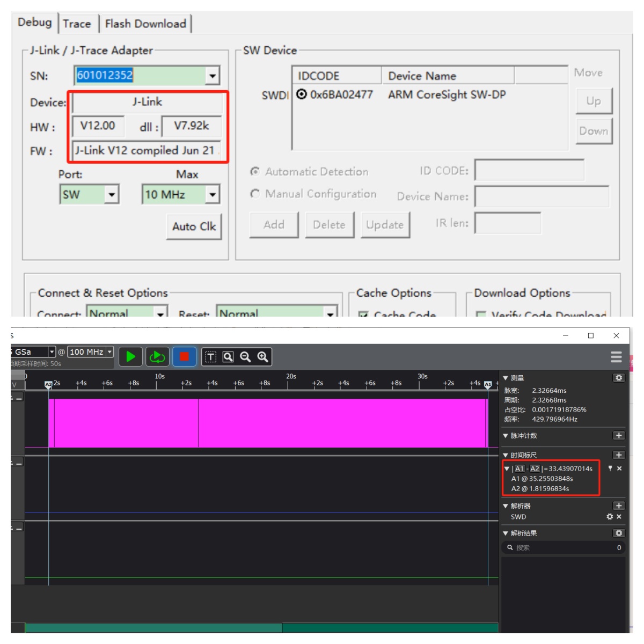Collapse the 解析结果 results section

[x=506, y=533]
